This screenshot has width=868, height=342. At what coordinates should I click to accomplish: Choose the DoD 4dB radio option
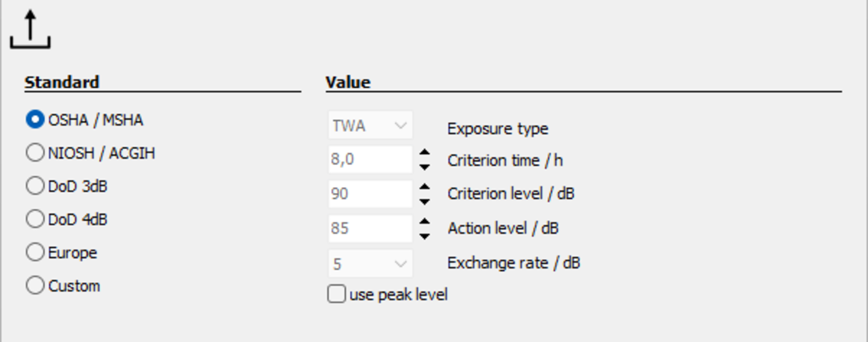[66, 219]
